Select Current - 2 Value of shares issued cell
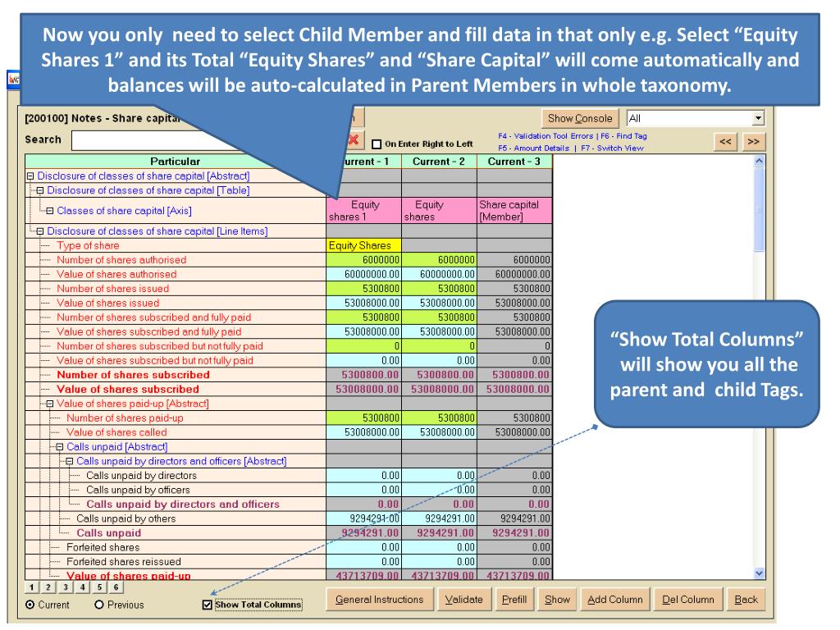Image resolution: width=840 pixels, height=630 pixels. [439, 304]
